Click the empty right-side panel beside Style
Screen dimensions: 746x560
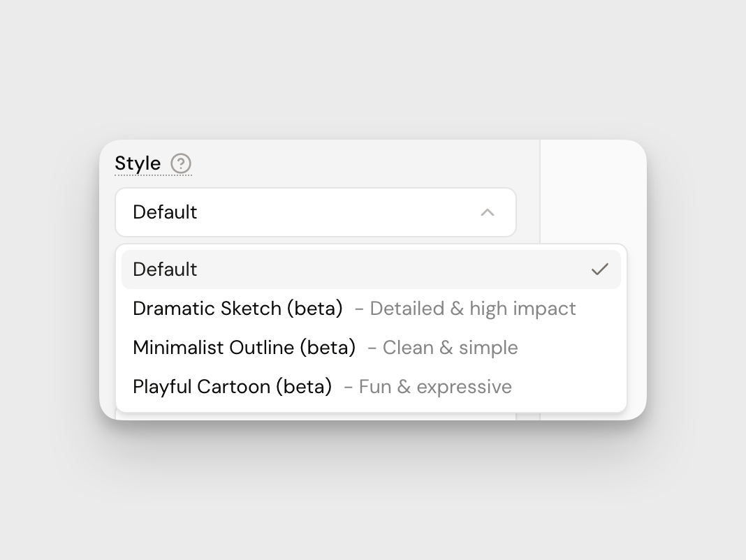click(x=592, y=191)
